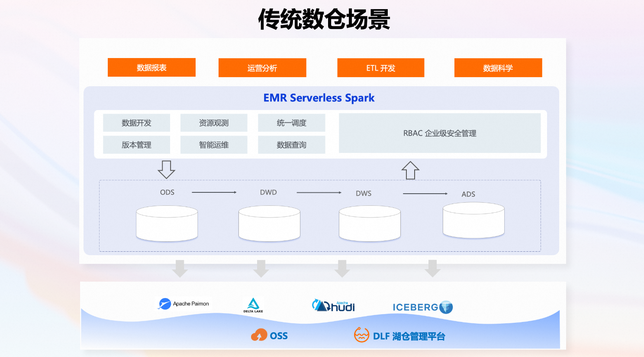Select the 统一调度 module
Screen dimensions: 644x357
click(291, 123)
